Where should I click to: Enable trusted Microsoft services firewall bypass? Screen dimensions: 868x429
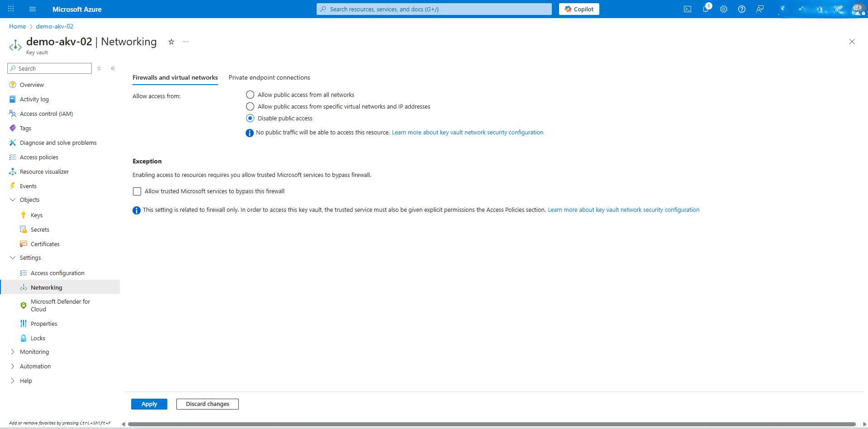click(137, 191)
